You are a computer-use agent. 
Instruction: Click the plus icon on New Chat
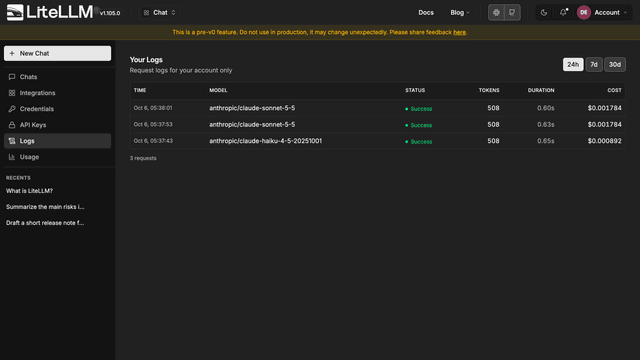[12, 53]
